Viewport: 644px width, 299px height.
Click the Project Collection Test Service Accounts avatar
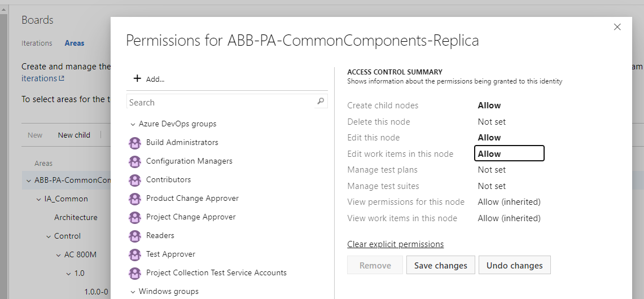pos(135,273)
